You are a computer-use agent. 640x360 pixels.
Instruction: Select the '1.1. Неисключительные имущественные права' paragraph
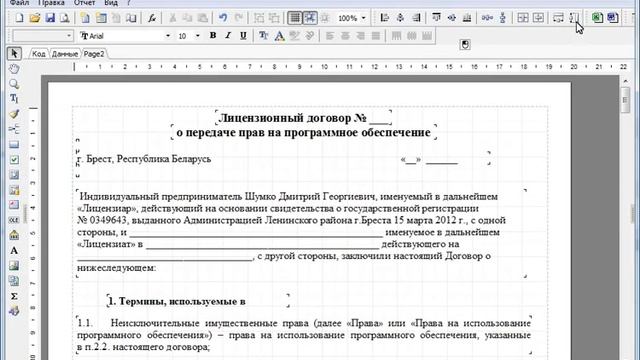(304, 335)
